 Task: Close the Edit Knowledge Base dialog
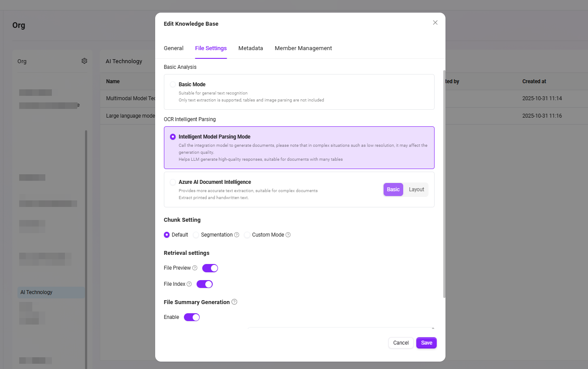point(435,23)
